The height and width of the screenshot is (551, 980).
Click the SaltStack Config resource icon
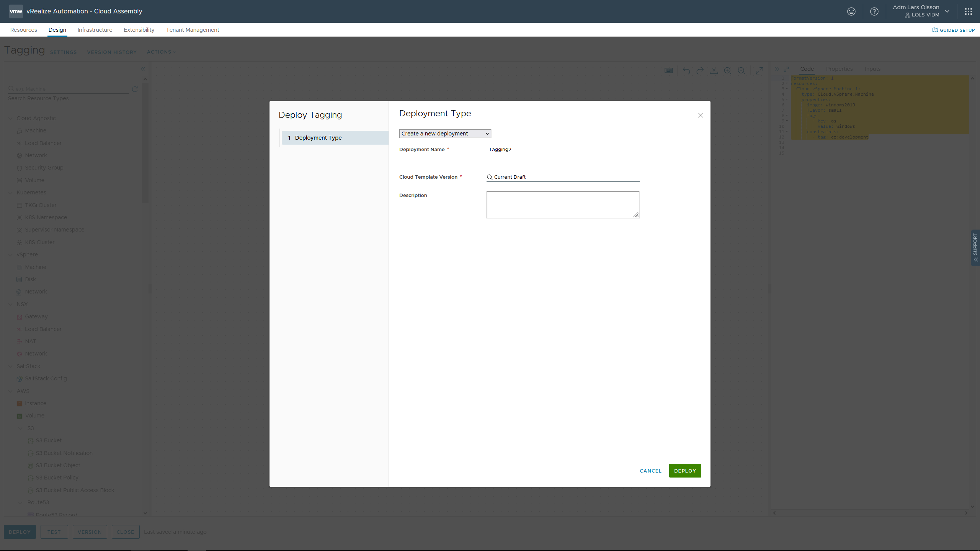[x=20, y=379]
